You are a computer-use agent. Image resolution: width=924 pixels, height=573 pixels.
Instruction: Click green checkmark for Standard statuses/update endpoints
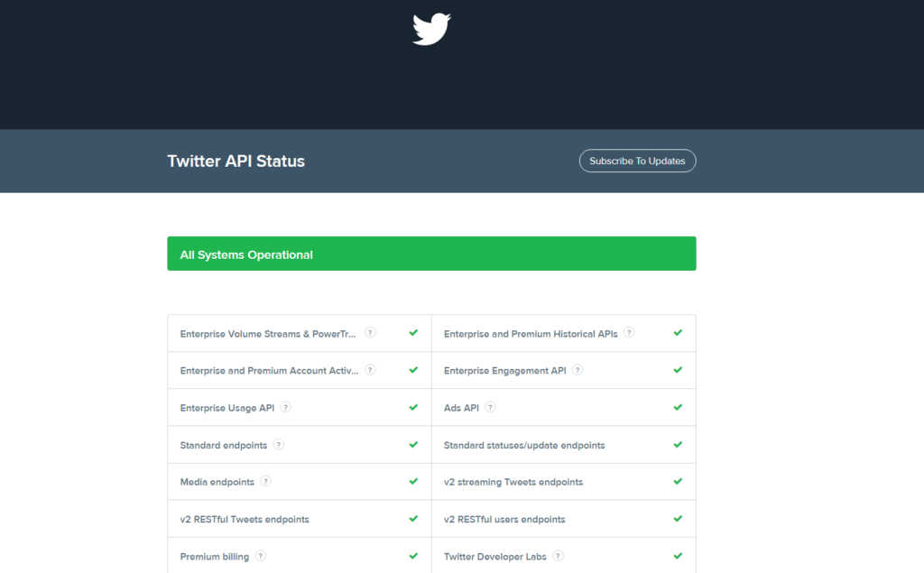678,445
